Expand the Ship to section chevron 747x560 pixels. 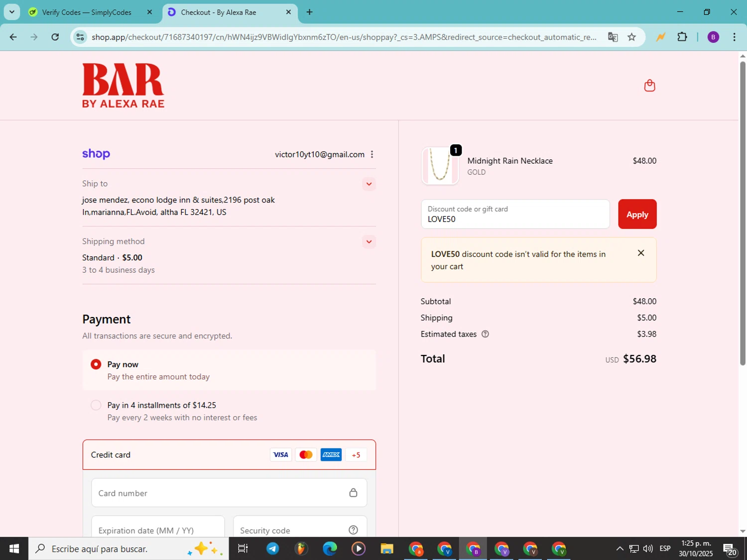pyautogui.click(x=369, y=184)
